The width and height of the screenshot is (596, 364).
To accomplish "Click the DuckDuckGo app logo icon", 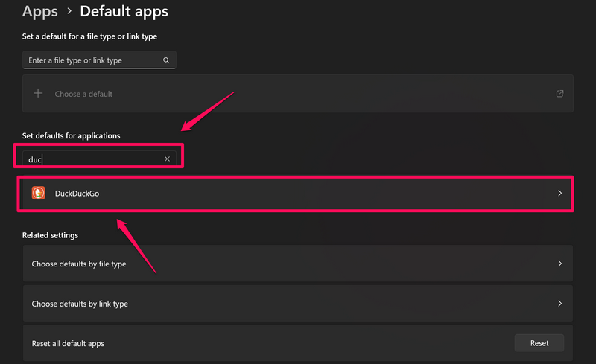I will tap(39, 193).
